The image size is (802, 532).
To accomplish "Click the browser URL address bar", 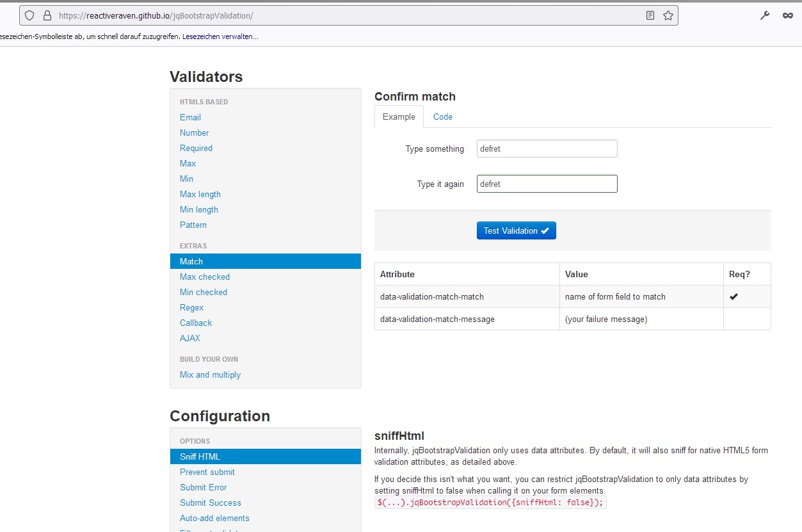I will click(346, 15).
